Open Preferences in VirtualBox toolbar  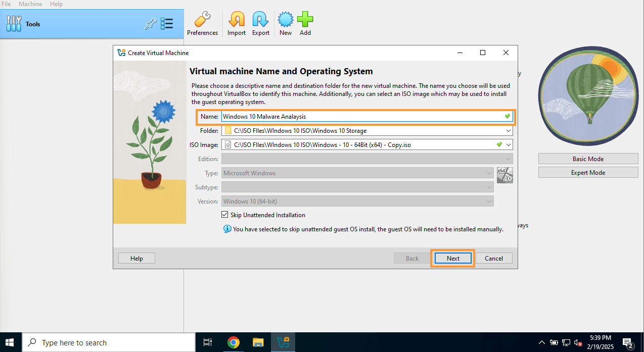(202, 24)
